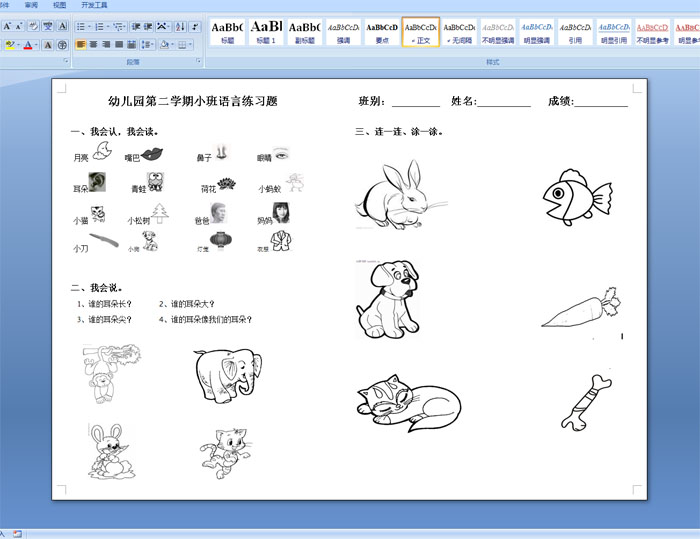Click the Grow Font icon

tap(7, 26)
